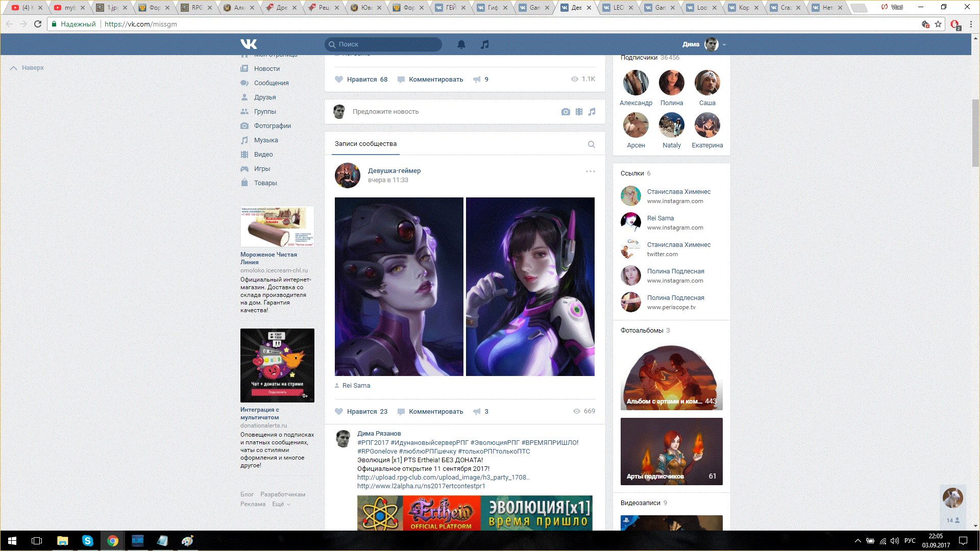Open the D.Va artwork image

(530, 287)
